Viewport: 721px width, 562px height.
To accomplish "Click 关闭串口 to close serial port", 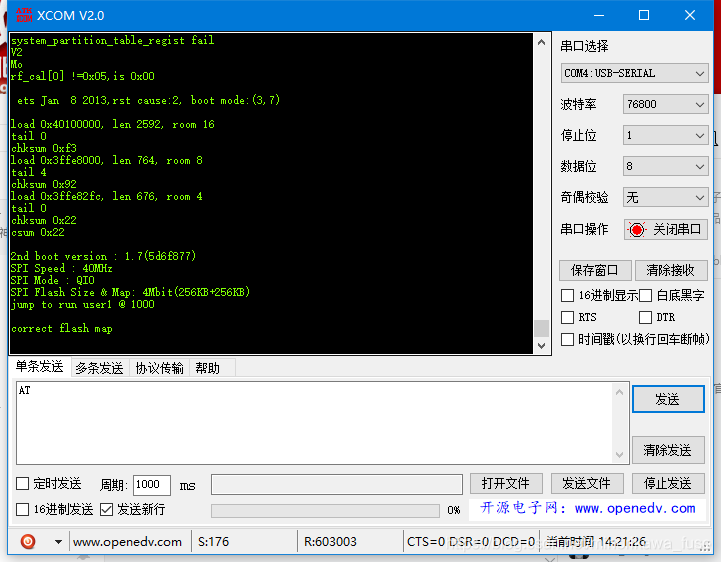I will pos(665,229).
